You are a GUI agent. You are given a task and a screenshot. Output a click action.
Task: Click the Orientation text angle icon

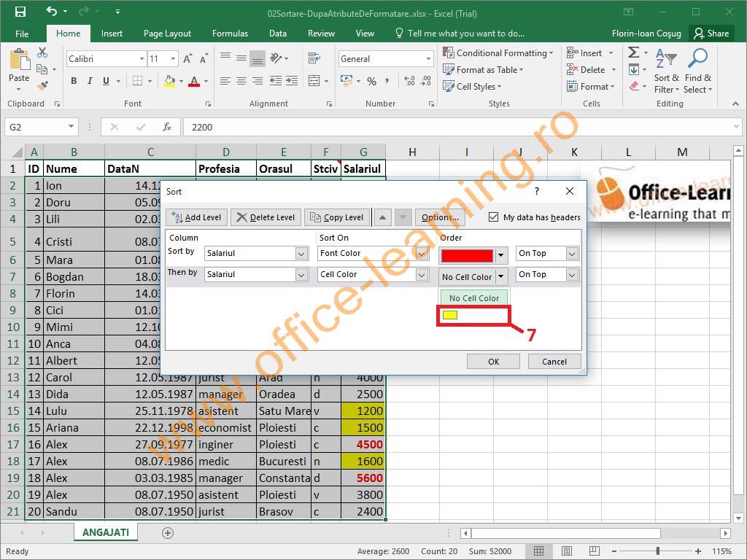click(276, 58)
